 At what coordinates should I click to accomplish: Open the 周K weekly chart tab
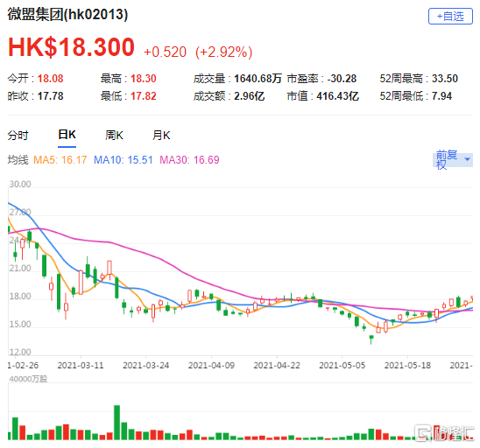[114, 135]
